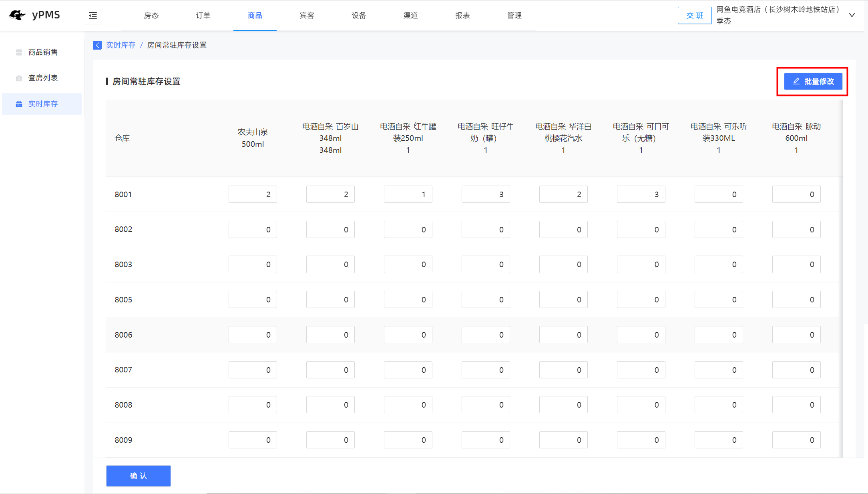Click the 红牛罐装 field for room 8005
Image resolution: width=868 pixels, height=494 pixels.
(408, 300)
